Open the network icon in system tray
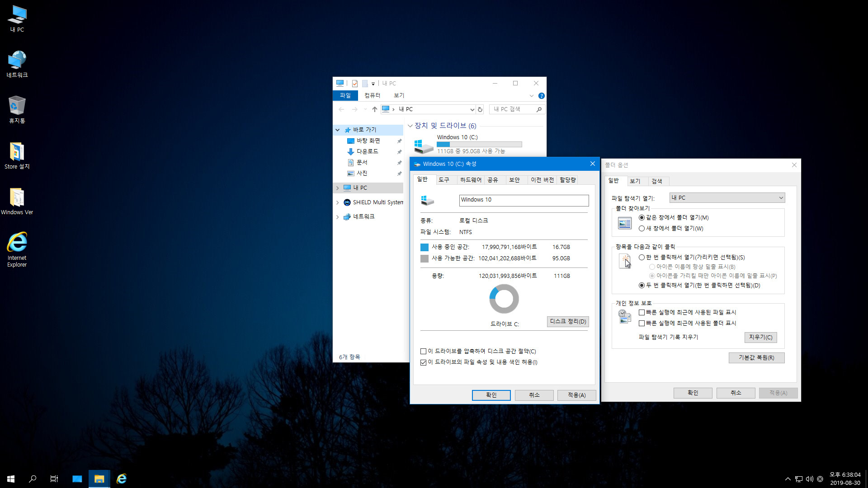The height and width of the screenshot is (488, 868). click(799, 479)
